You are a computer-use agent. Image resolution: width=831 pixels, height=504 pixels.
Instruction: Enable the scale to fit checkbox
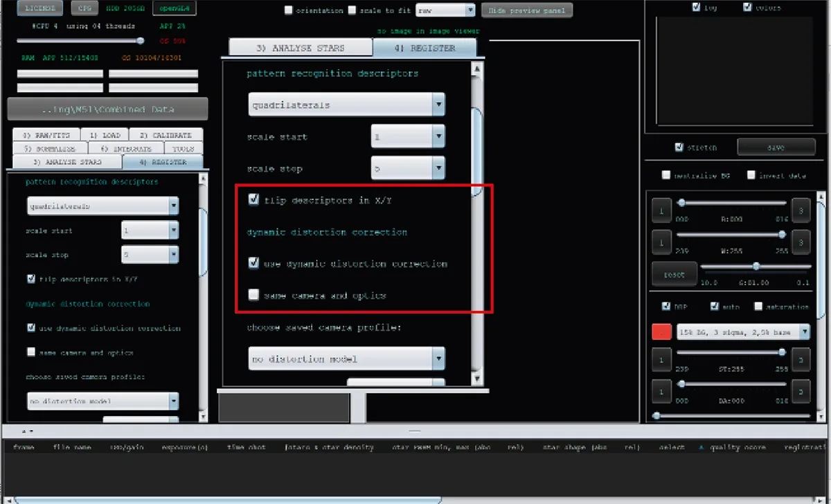352,10
